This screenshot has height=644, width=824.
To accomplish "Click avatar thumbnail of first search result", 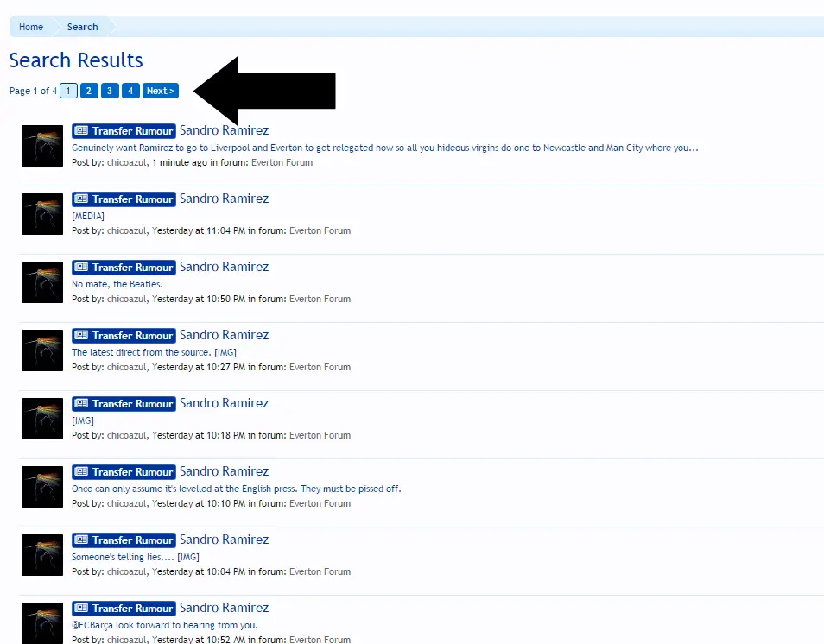I will click(42, 146).
